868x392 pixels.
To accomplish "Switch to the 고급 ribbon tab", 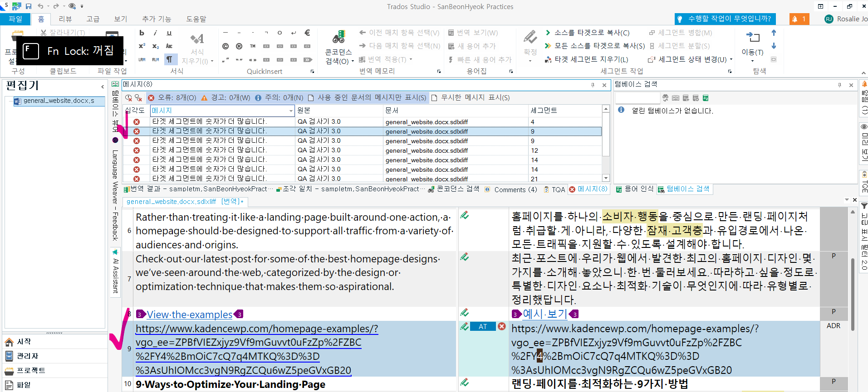I will 93,19.
